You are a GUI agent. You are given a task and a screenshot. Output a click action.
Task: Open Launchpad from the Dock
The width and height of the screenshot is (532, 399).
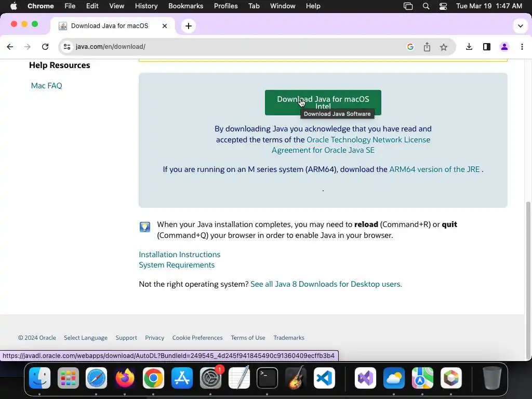[x=68, y=378]
